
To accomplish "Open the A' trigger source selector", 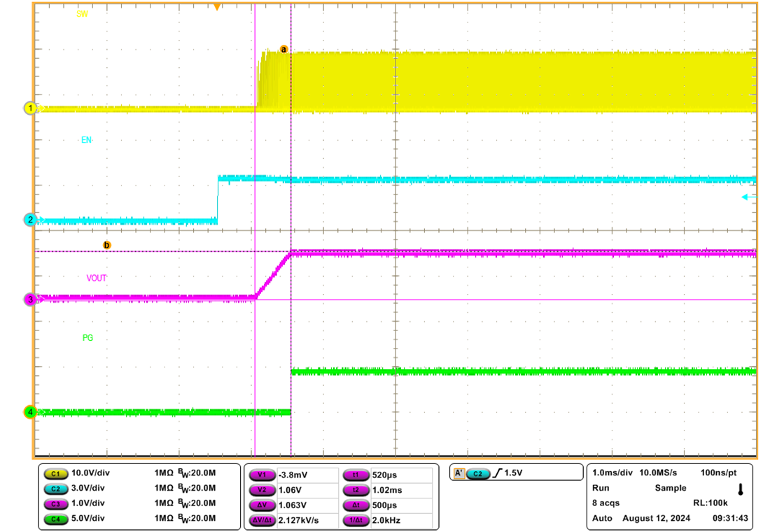I will [458, 475].
